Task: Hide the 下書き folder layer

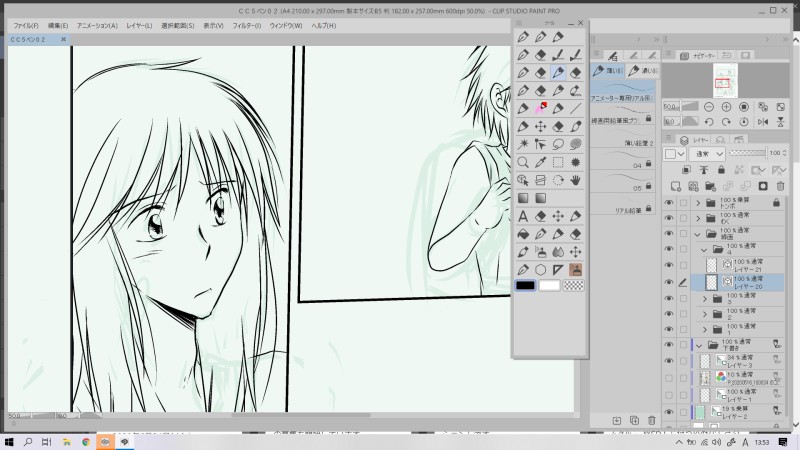Action: [668, 345]
